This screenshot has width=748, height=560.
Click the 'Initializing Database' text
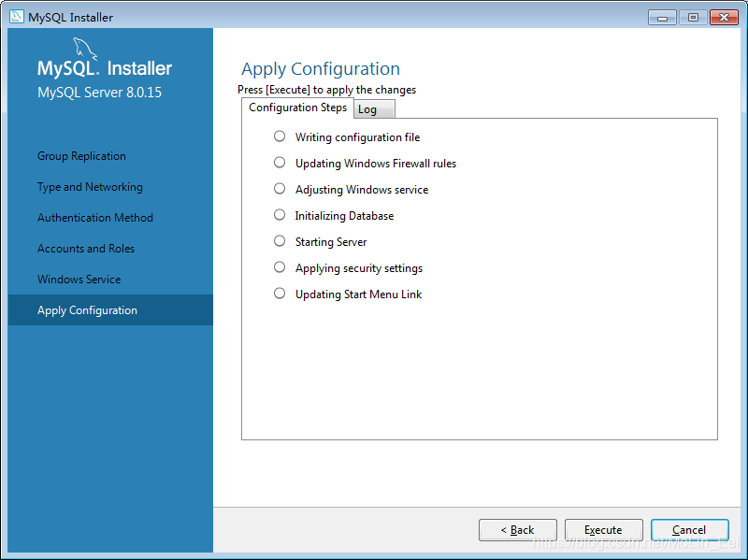pos(344,216)
